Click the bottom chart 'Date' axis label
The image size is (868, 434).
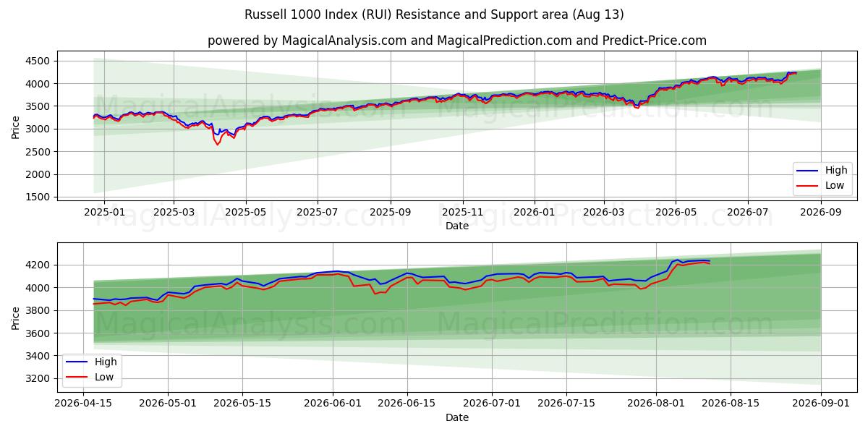click(457, 417)
